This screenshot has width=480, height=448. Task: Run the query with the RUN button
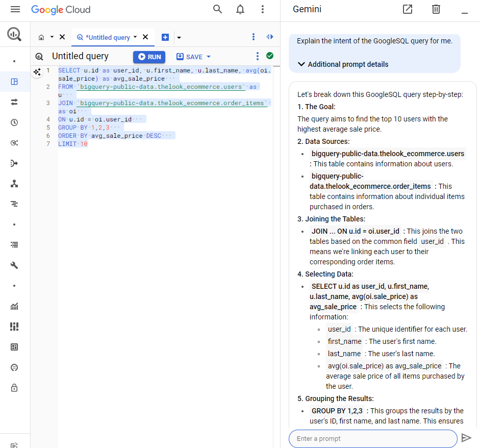click(149, 57)
